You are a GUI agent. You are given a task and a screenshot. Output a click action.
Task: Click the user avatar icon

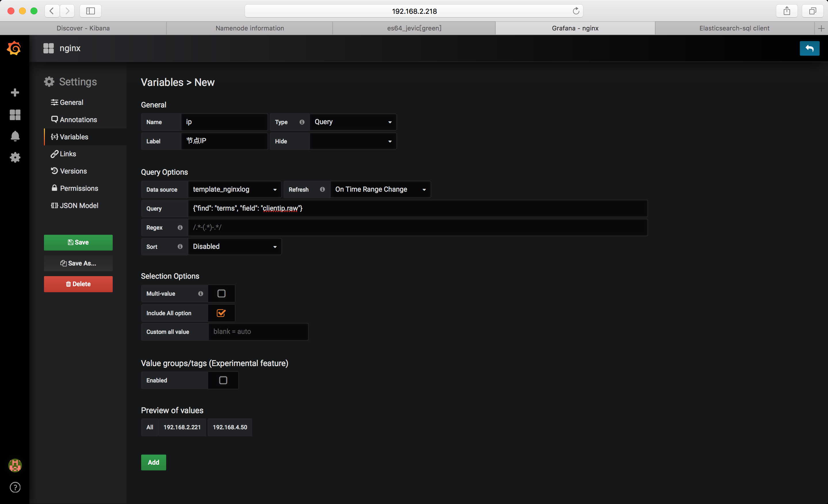[x=15, y=465]
